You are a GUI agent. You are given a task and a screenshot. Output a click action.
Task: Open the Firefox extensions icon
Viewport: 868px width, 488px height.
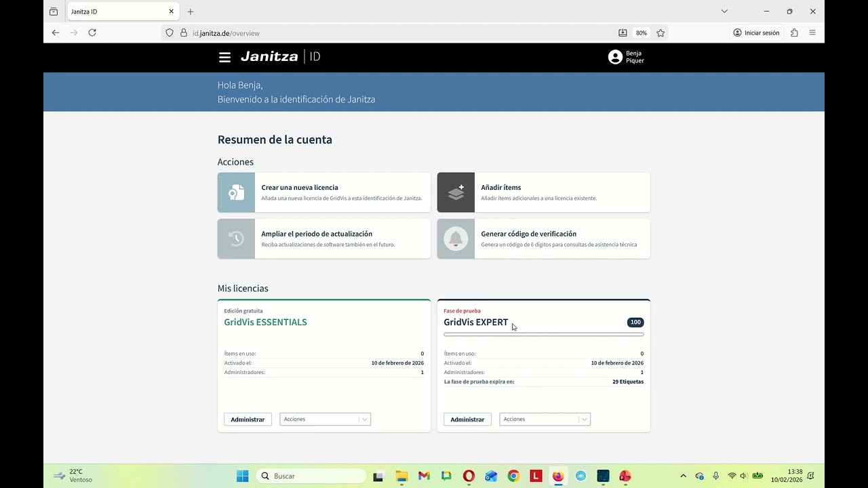click(x=794, y=33)
